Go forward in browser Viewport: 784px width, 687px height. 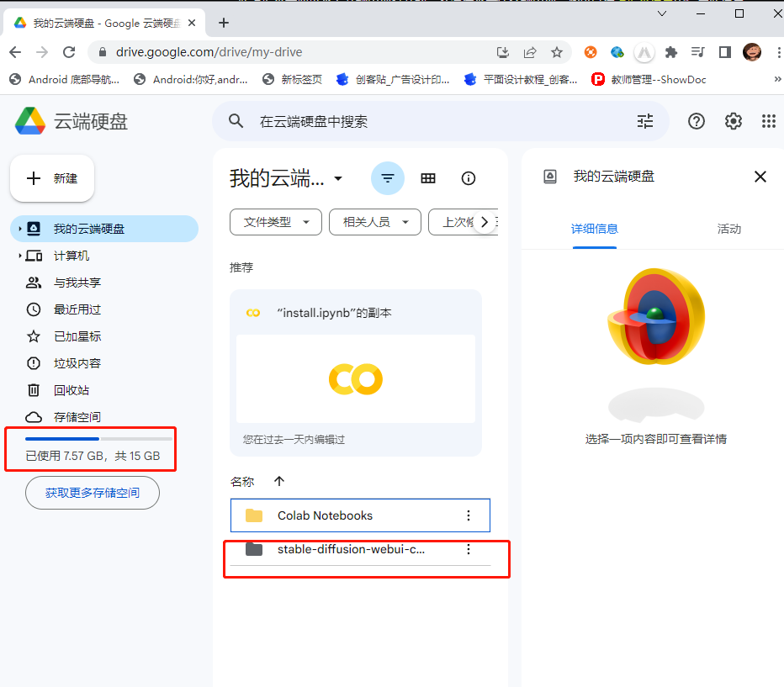tap(43, 52)
